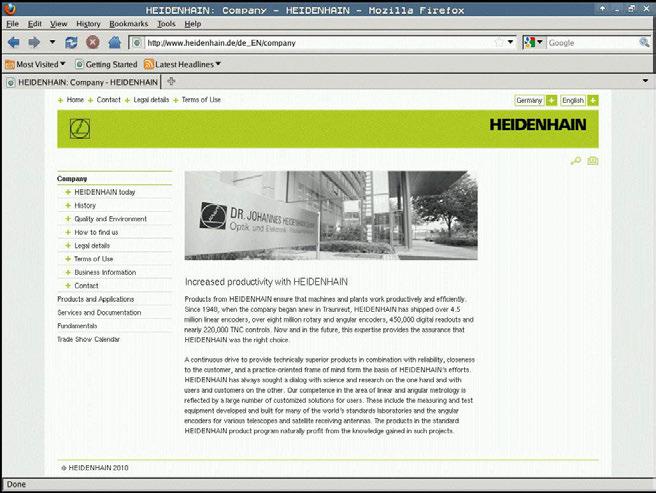Click the Firefox logo in title bar

[9, 8]
